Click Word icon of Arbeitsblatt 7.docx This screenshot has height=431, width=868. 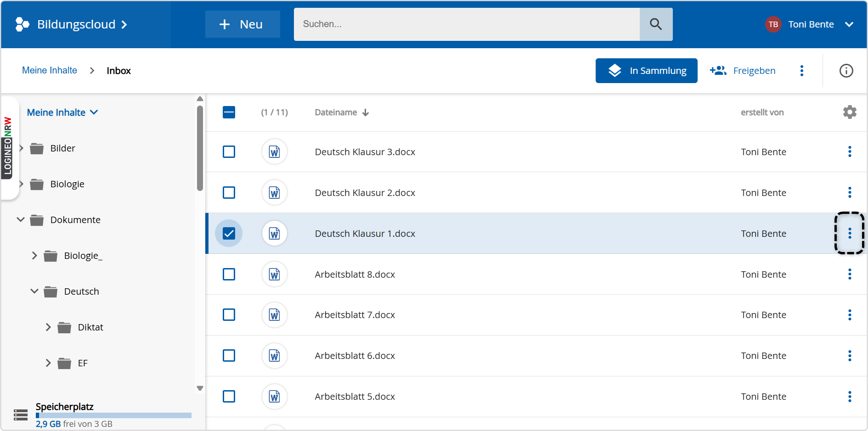tap(275, 315)
